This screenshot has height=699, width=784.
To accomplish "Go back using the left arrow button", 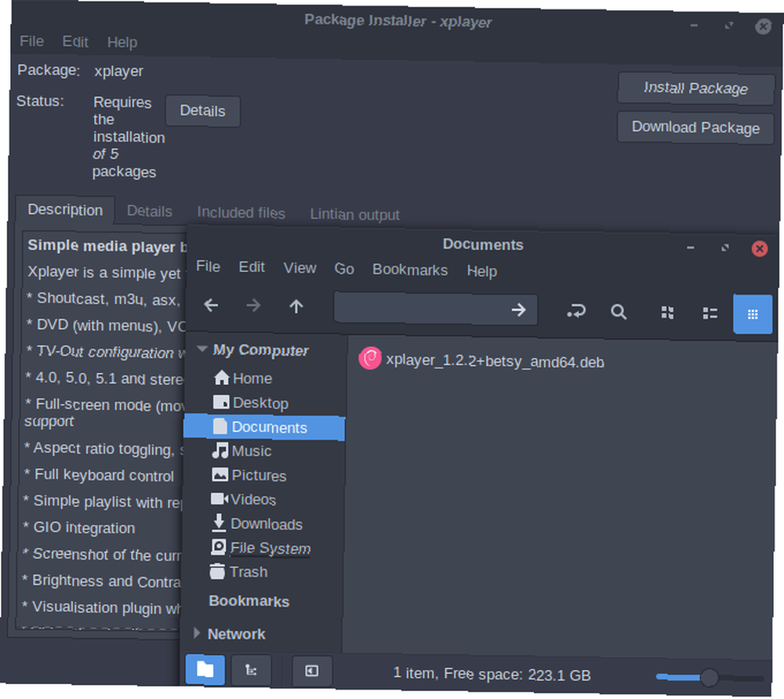I will point(211,305).
